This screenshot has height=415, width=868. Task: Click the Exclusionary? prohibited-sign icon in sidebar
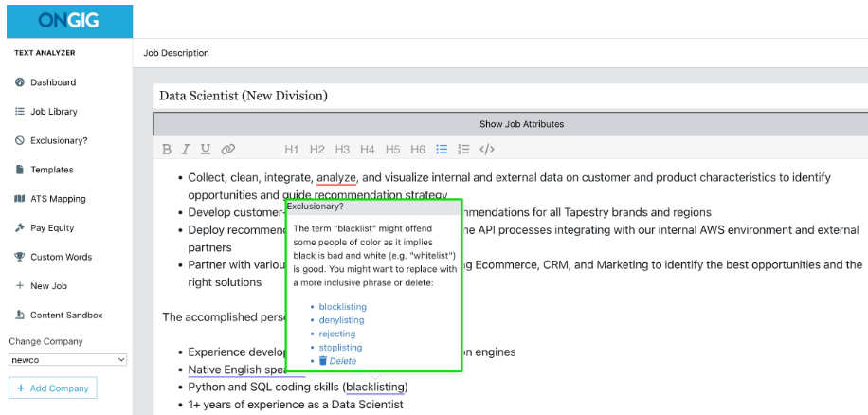tap(19, 140)
